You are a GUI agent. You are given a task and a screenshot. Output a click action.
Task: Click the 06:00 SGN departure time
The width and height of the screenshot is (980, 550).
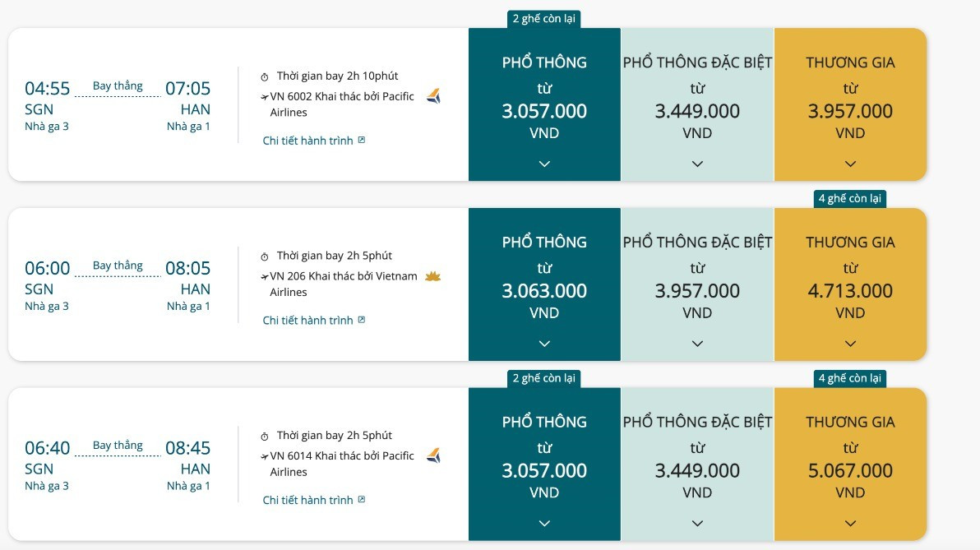(x=48, y=268)
